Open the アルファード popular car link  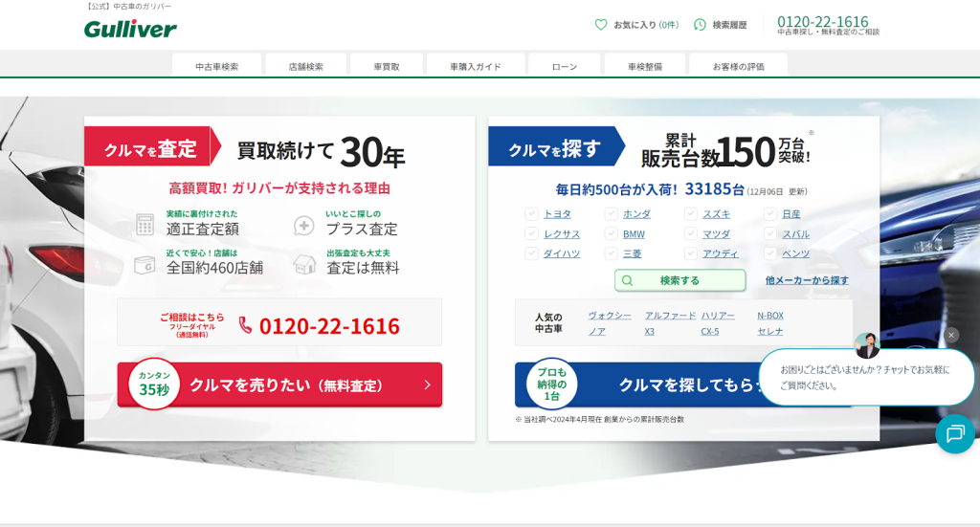point(670,316)
